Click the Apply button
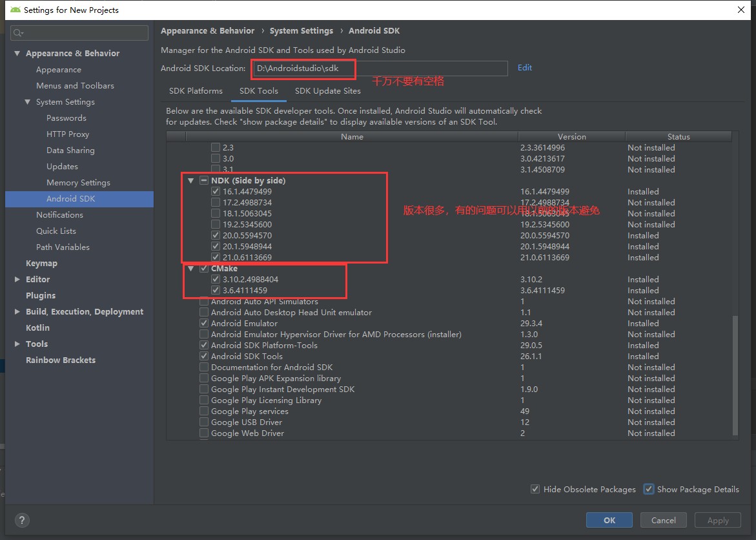756x540 pixels. [718, 520]
